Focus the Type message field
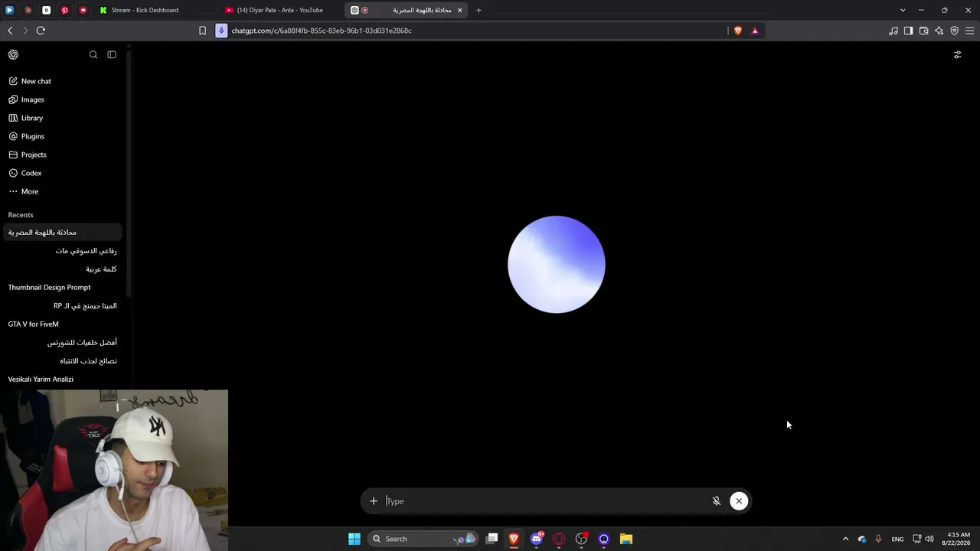The height and width of the screenshot is (551, 980). click(545, 501)
